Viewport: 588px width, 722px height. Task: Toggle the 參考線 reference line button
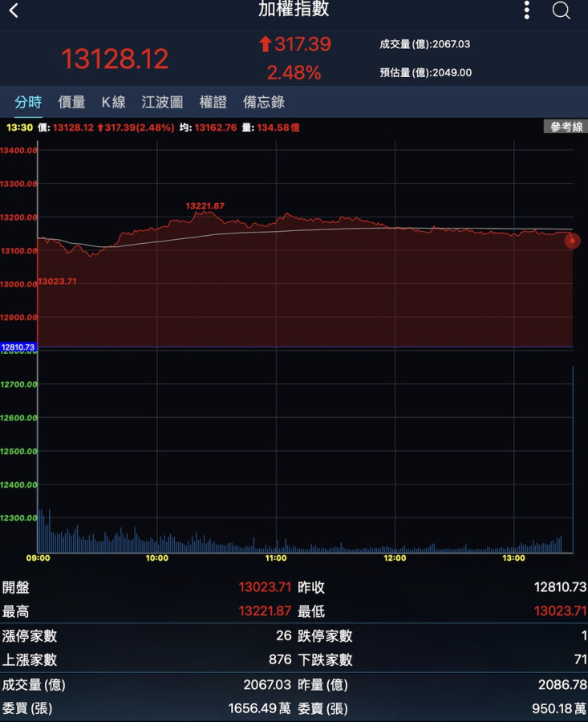coord(566,127)
